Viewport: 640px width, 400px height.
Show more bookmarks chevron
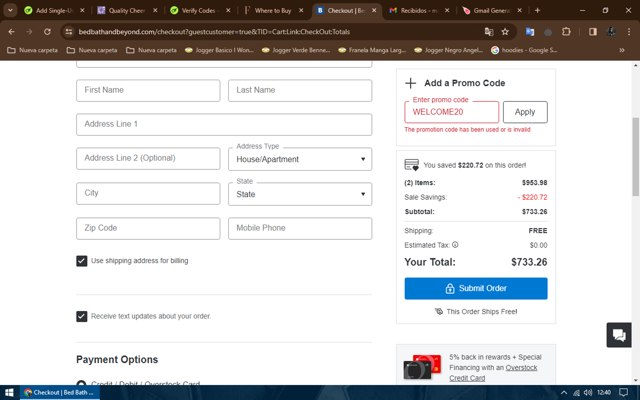pos(622,50)
